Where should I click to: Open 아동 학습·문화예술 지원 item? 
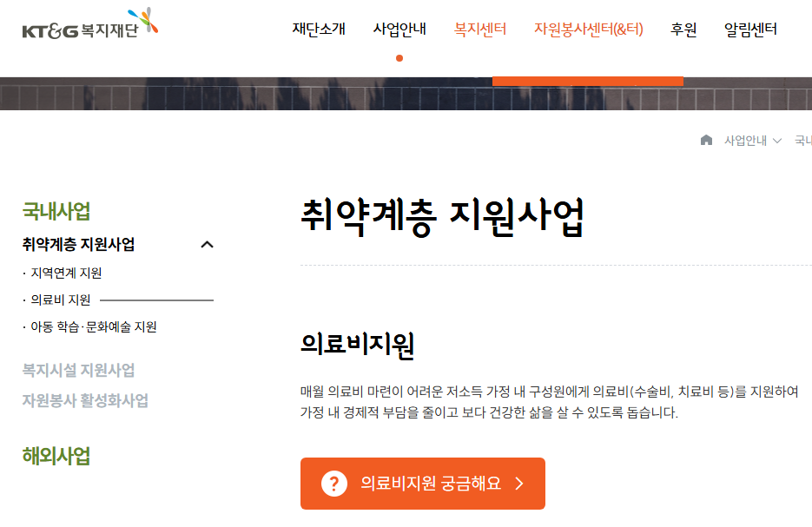pyautogui.click(x=93, y=326)
